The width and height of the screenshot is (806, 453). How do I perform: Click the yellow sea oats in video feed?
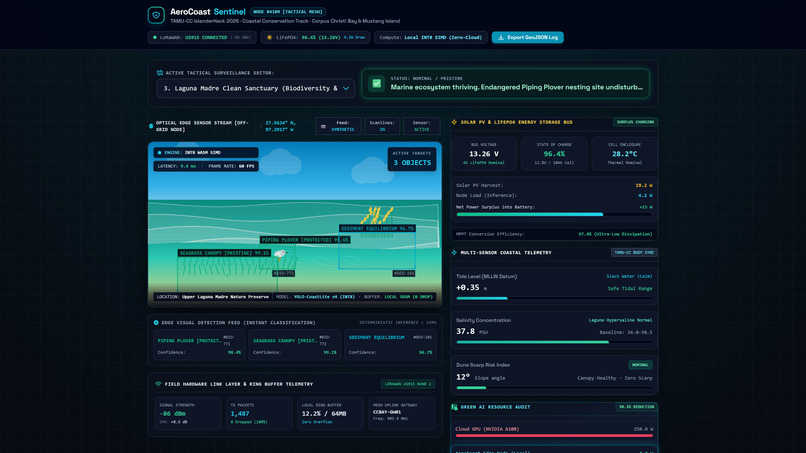(x=377, y=215)
